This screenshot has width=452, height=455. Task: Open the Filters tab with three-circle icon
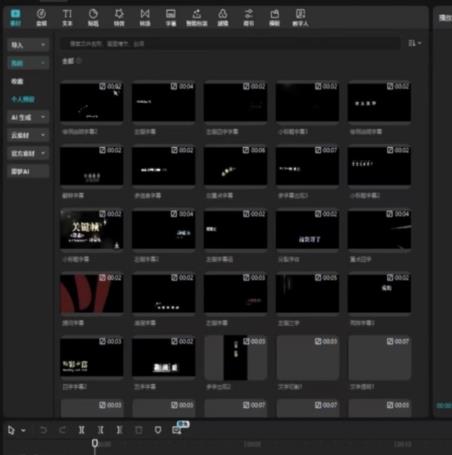click(x=223, y=17)
